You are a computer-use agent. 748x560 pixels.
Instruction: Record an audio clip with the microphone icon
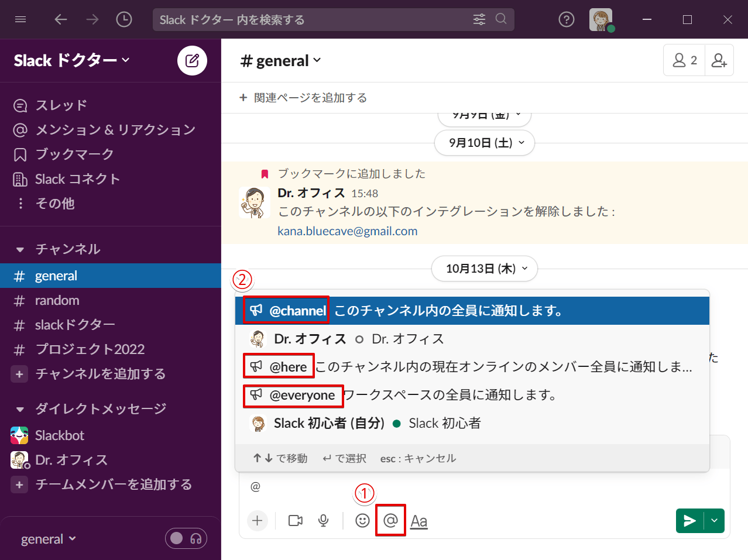coord(323,520)
